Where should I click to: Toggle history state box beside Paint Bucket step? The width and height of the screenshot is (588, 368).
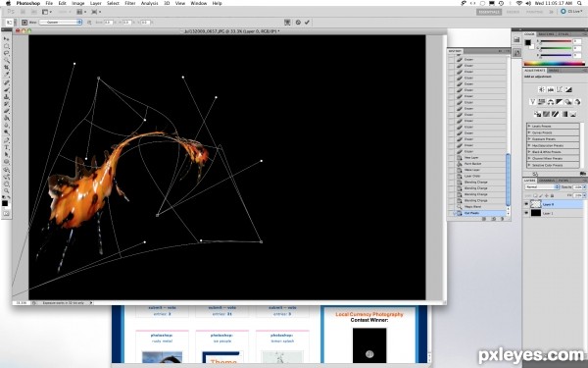click(x=451, y=164)
